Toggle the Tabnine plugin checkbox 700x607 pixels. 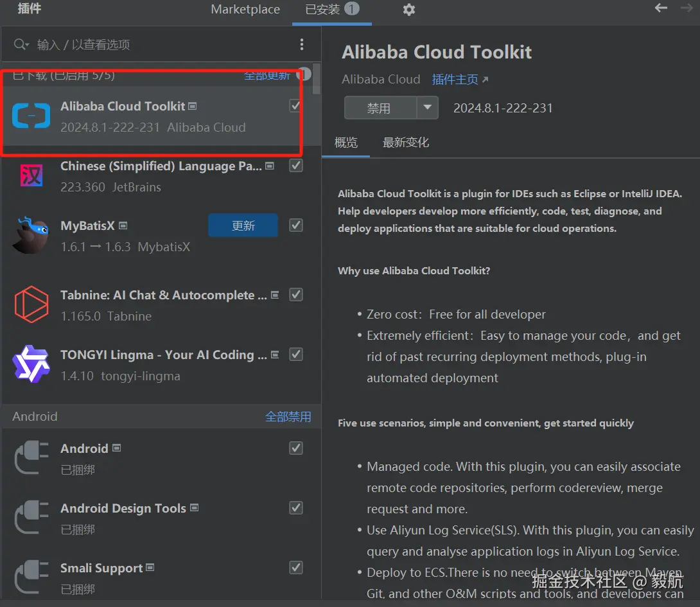[296, 295]
